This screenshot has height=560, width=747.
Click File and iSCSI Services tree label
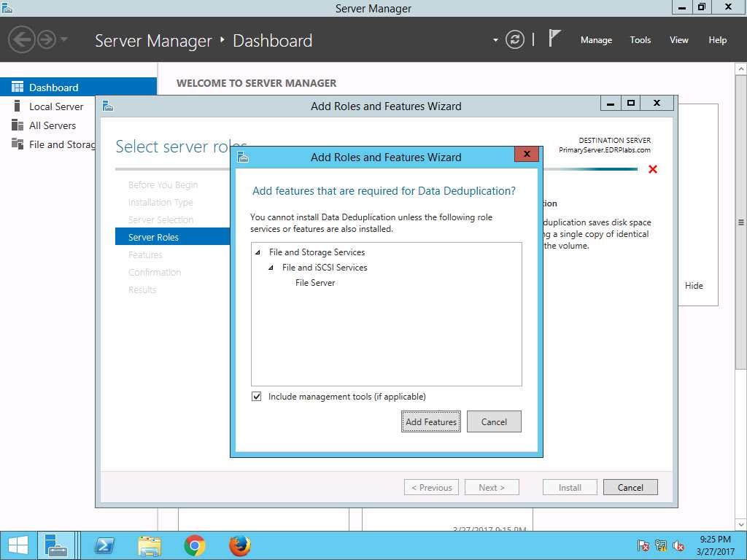tap(325, 268)
